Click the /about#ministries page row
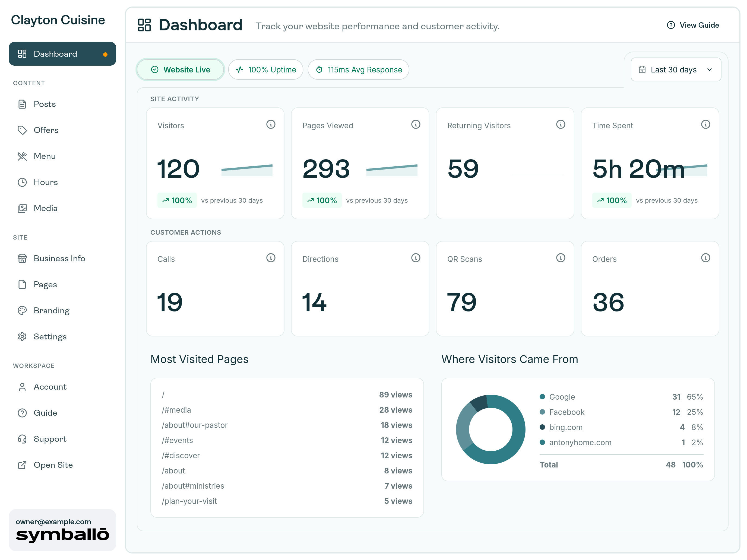Image resolution: width=747 pixels, height=560 pixels. 287,486
